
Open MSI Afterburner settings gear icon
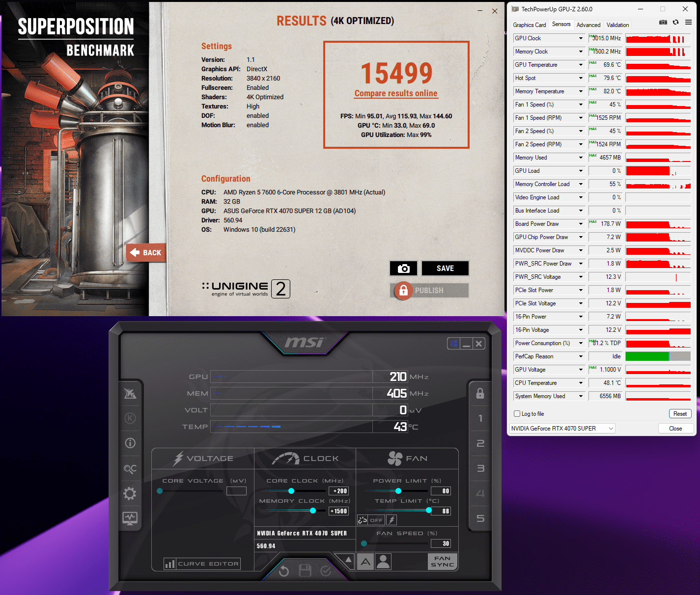coord(130,493)
